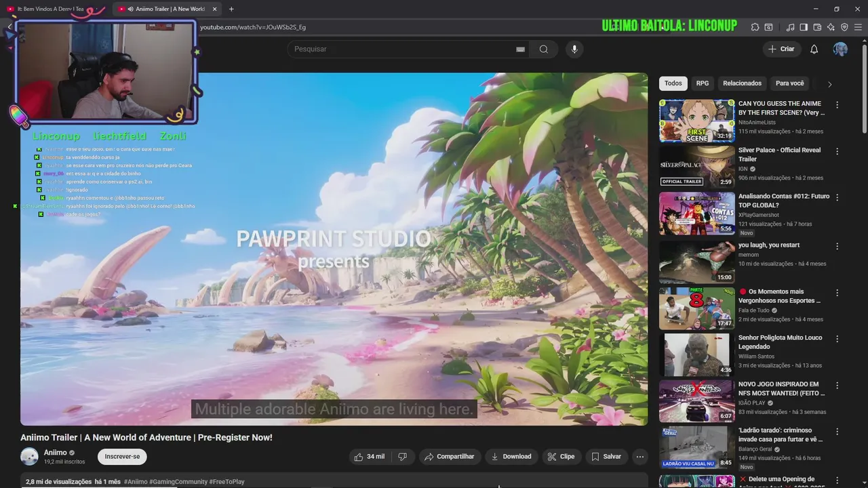Viewport: 868px width, 488px height.
Task: Select the Relacionados filter chip
Action: click(x=742, y=83)
